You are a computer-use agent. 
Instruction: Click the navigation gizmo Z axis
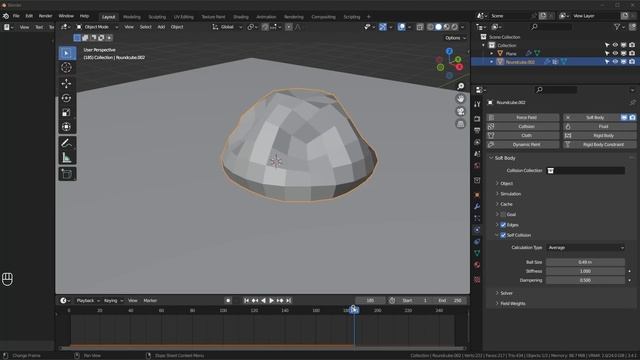449,51
